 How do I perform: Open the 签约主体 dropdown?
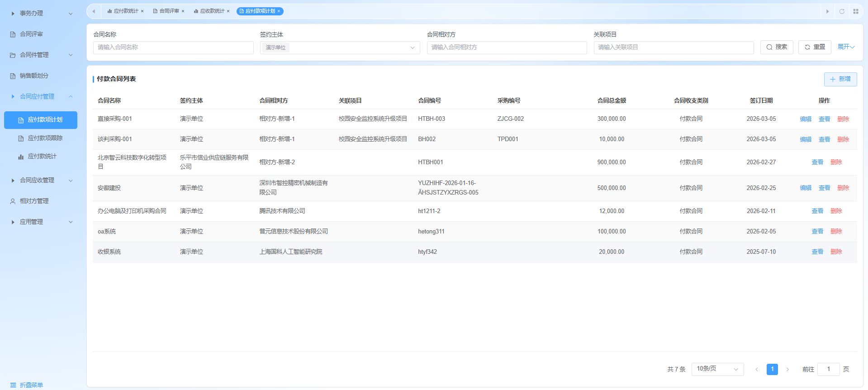click(x=340, y=48)
